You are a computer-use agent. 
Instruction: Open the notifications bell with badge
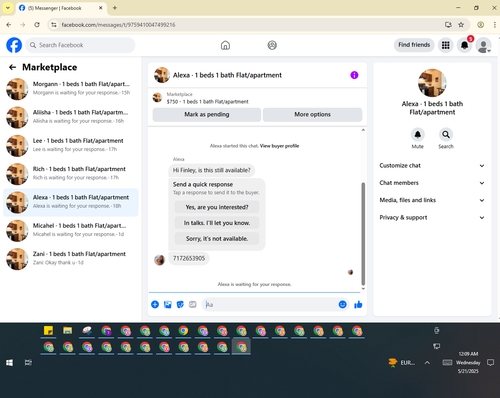(465, 45)
